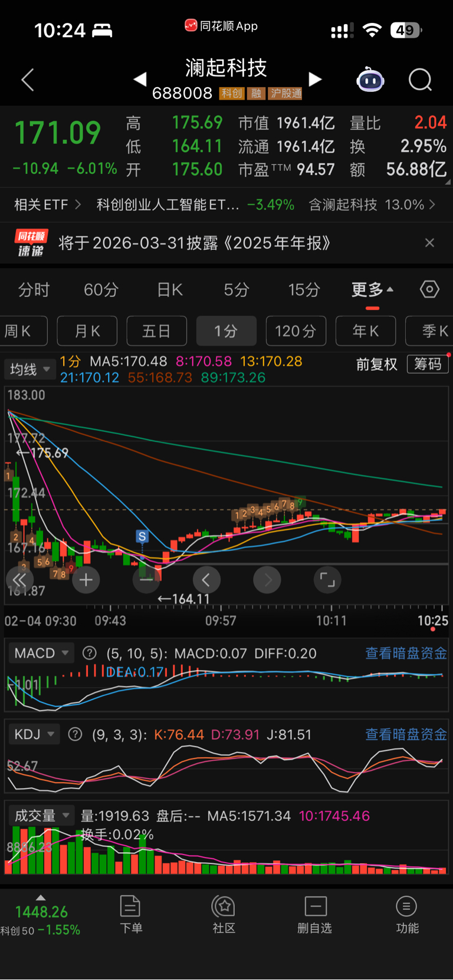453x980 pixels.
Task: Switch to previous stock with left triangle
Action: [140, 79]
